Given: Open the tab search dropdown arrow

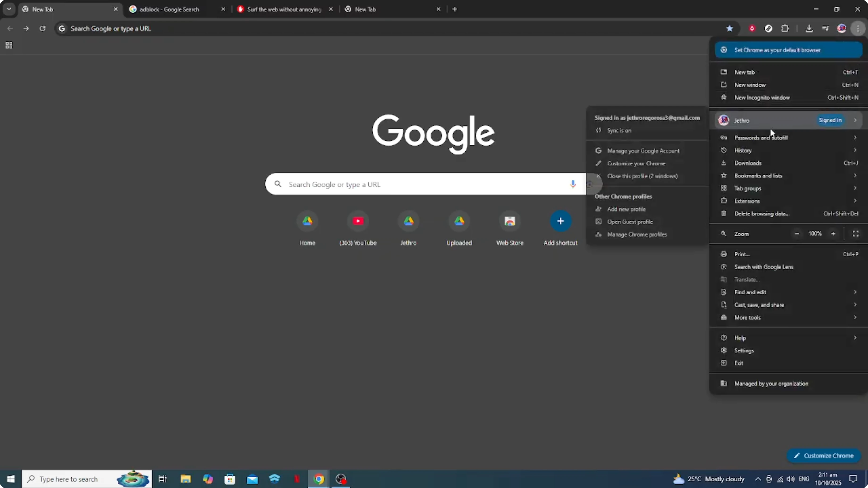Looking at the screenshot, I should [x=9, y=9].
